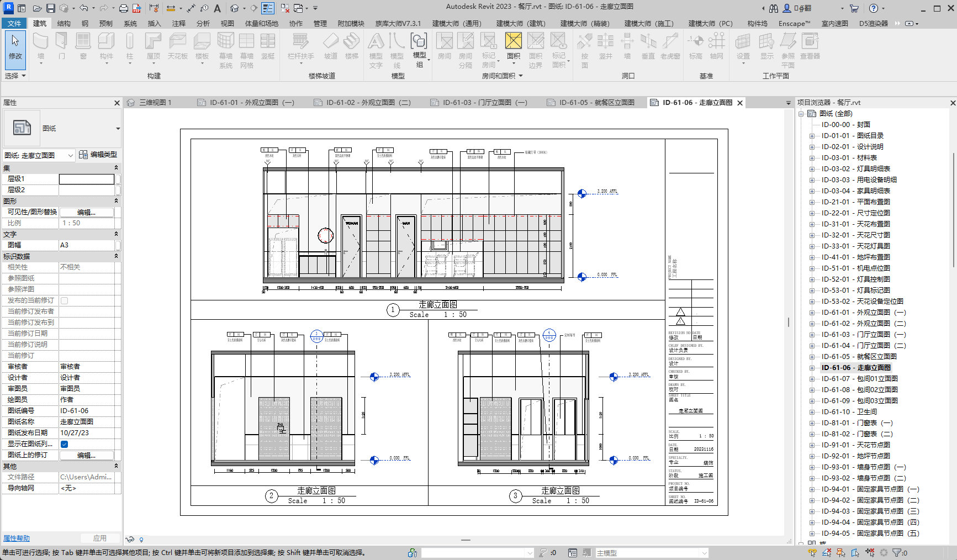
Task: Toggle the 显示在图纸列表 checkbox
Action: (65, 444)
